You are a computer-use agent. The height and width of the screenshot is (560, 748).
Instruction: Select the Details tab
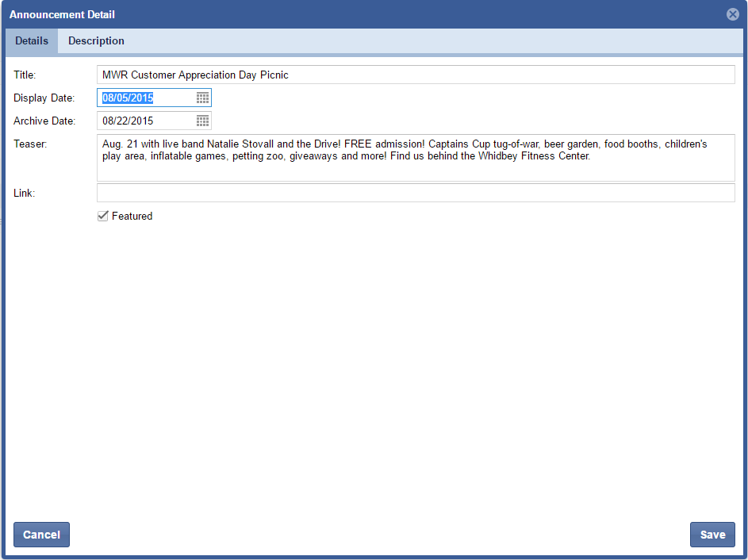pos(32,41)
